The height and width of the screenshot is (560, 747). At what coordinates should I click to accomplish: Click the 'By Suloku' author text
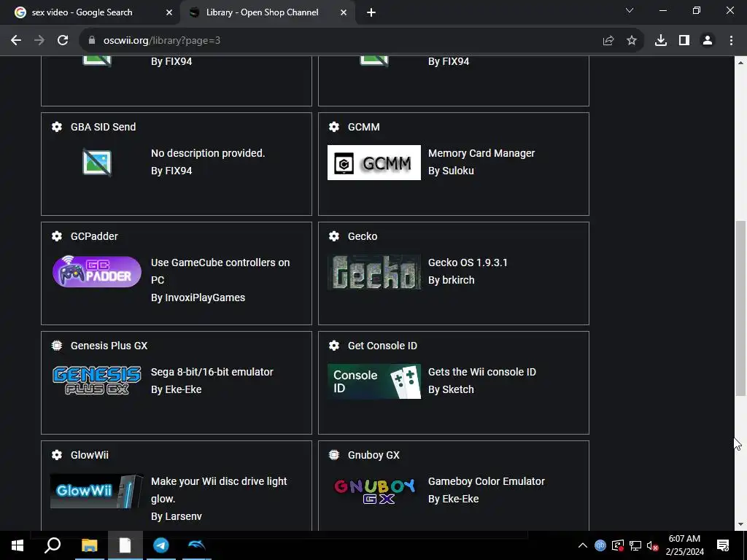[451, 171]
